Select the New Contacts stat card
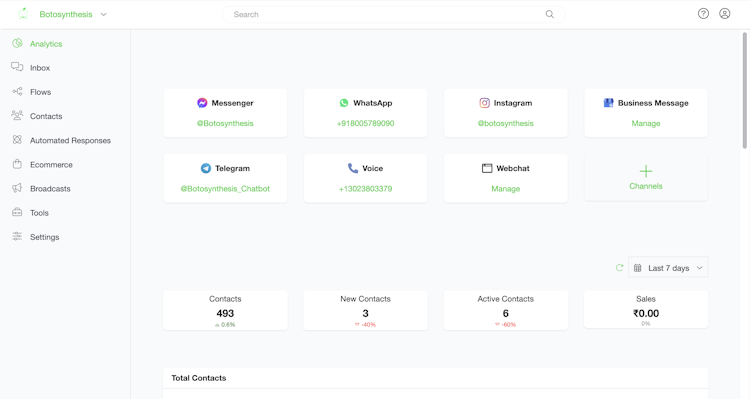The height and width of the screenshot is (399, 750). [365, 310]
